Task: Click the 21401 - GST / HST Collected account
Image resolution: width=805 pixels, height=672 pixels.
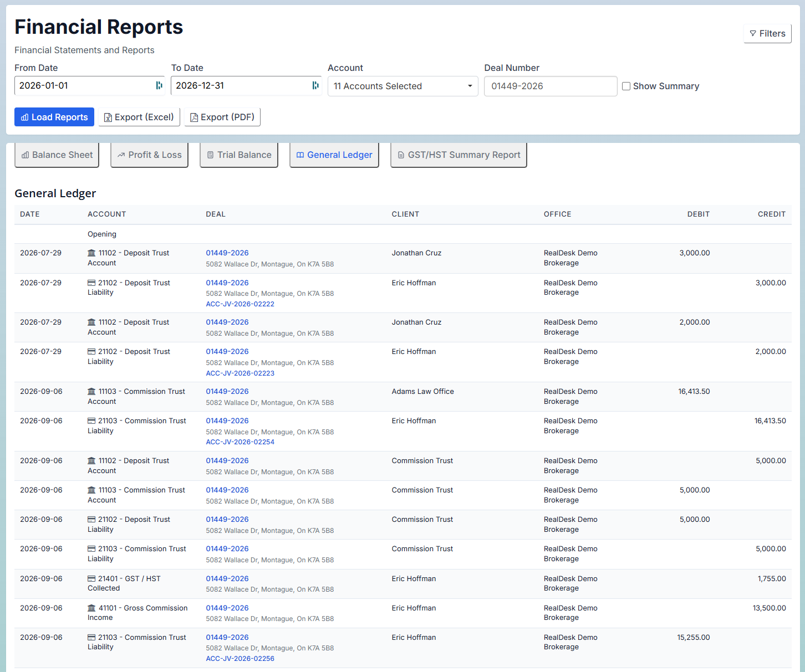Action: [x=124, y=583]
